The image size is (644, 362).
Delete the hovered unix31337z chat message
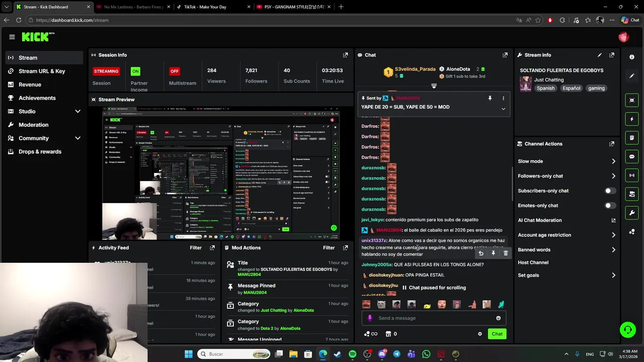pyautogui.click(x=506, y=253)
